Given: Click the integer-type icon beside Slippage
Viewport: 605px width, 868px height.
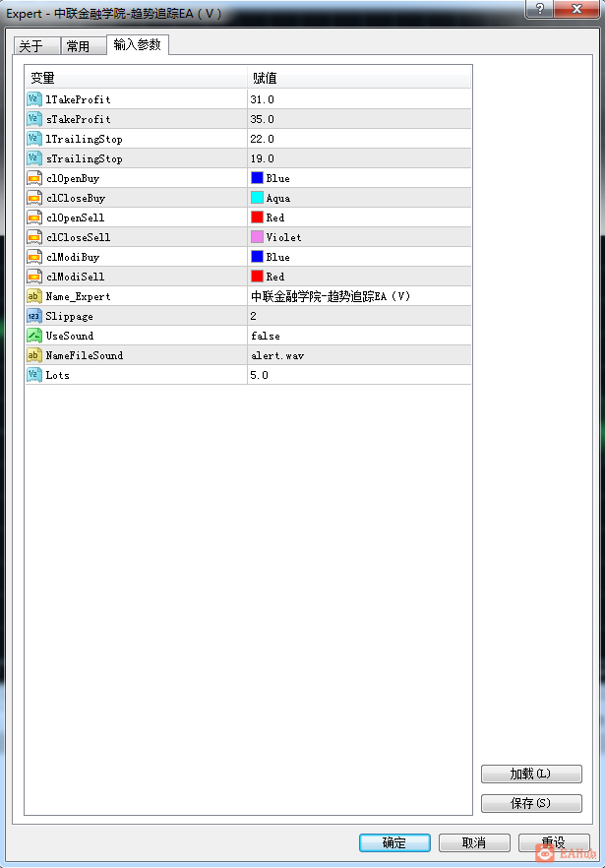Looking at the screenshot, I should 34,316.
